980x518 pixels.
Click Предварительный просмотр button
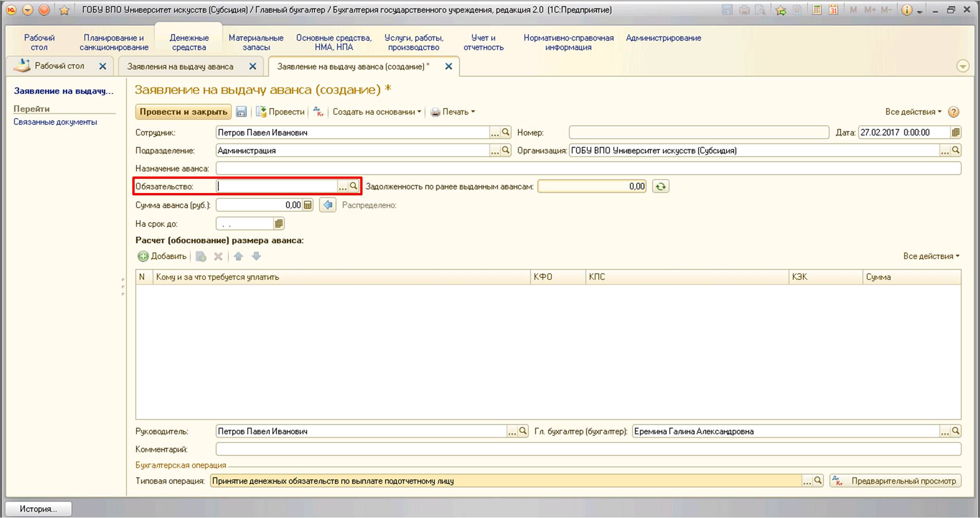click(895, 481)
